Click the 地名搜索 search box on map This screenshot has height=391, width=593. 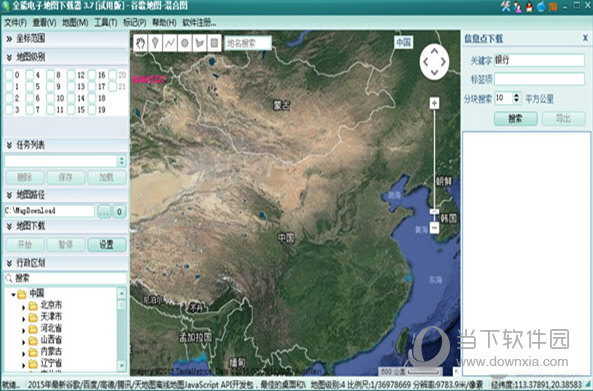(248, 43)
